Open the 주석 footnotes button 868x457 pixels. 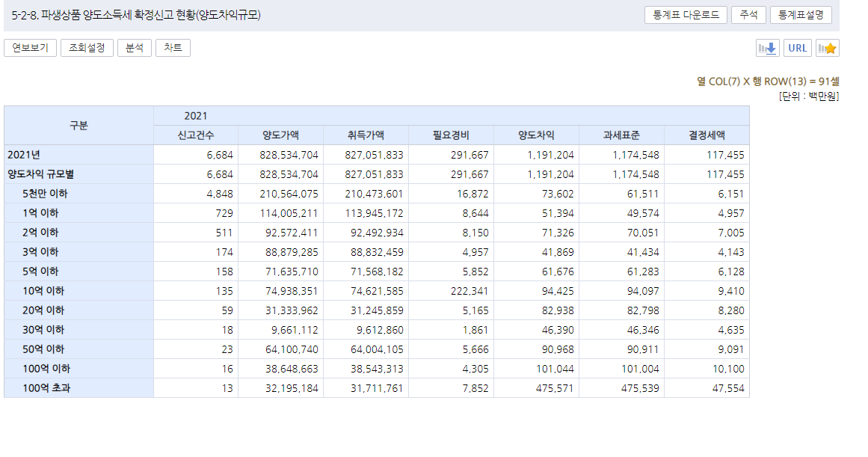(748, 15)
